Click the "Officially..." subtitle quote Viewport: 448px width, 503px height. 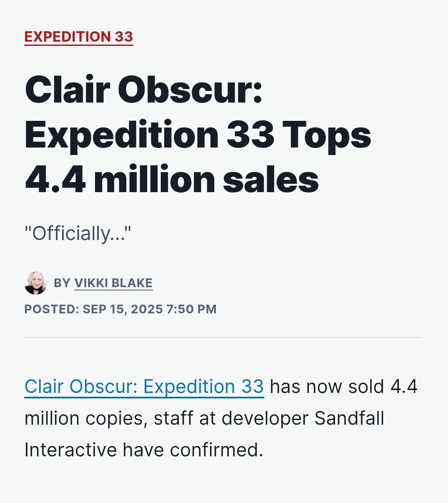(x=78, y=233)
